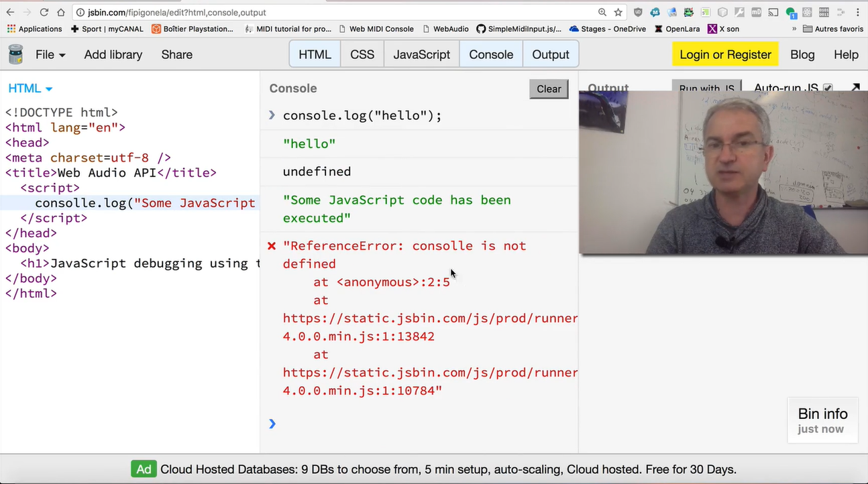Toggle the CSS panel tab
The image size is (868, 484).
pos(362,54)
